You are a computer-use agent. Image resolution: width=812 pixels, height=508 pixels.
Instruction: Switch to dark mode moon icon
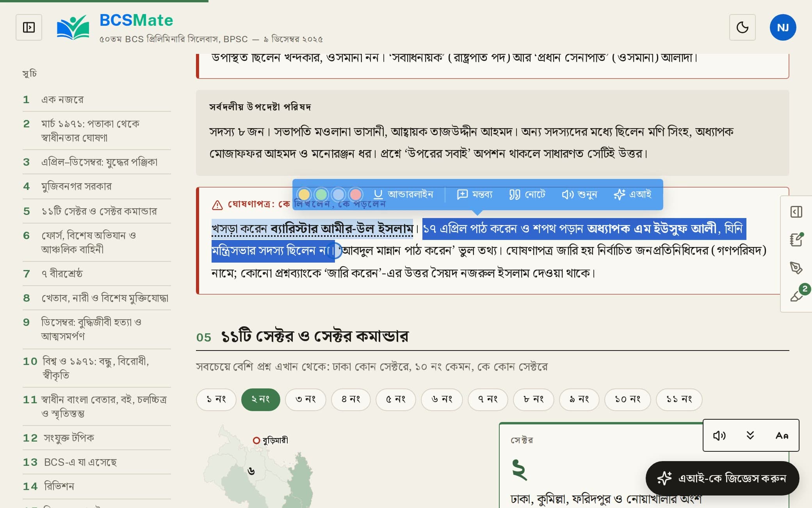click(742, 27)
